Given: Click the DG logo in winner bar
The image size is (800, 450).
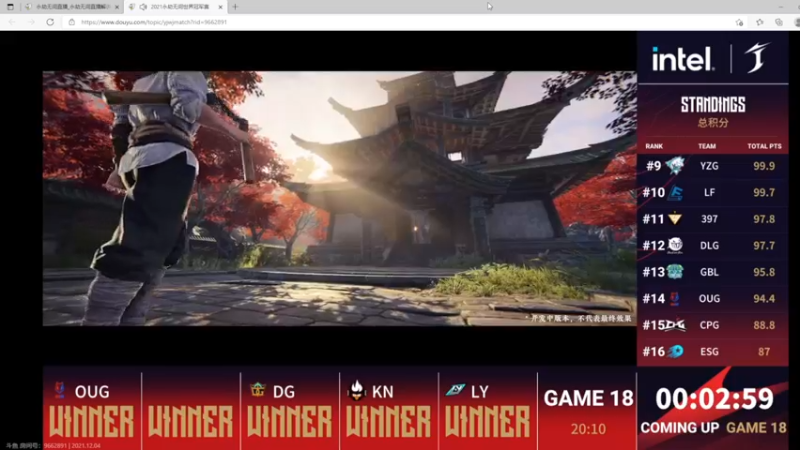Looking at the screenshot, I should (258, 390).
